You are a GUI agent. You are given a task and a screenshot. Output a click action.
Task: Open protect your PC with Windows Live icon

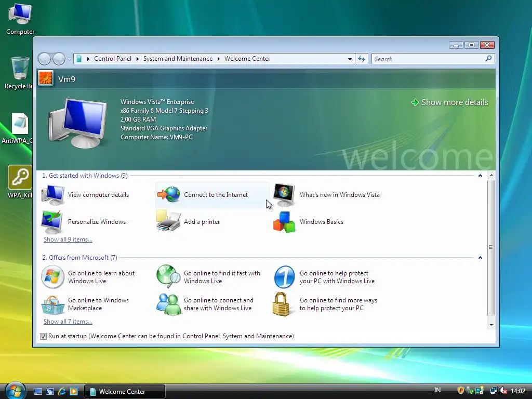(x=284, y=277)
